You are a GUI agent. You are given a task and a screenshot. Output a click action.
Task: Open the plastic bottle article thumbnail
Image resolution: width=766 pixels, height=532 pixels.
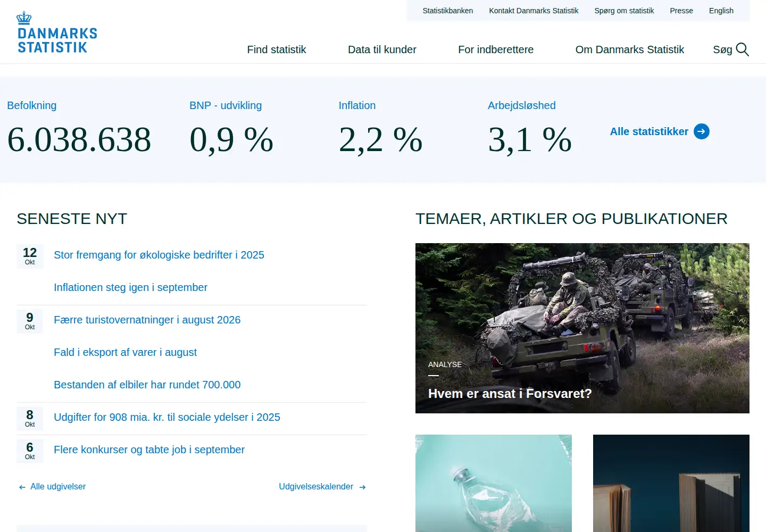(494, 483)
